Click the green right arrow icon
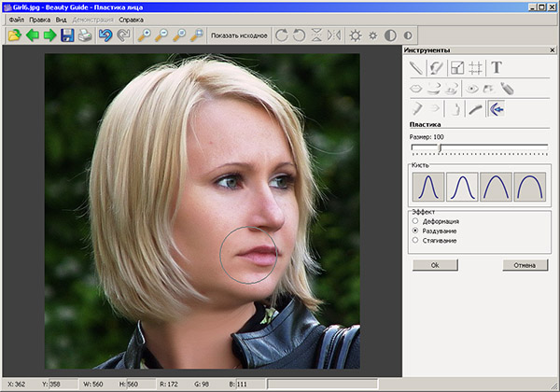Viewport: 560px width, 392px height. point(49,36)
